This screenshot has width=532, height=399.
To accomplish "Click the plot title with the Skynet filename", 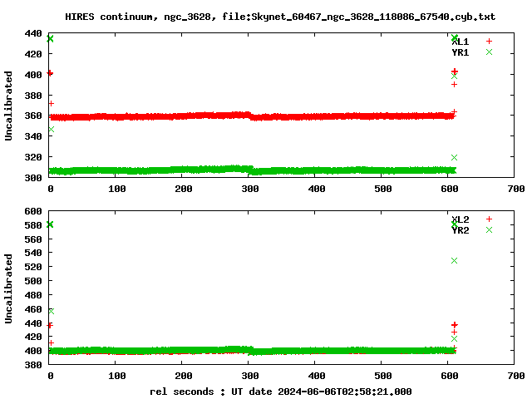I will (x=280, y=17).
